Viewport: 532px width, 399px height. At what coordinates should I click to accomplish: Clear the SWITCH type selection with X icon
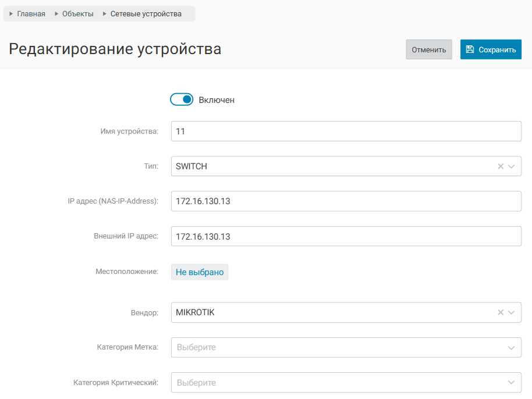tap(500, 166)
